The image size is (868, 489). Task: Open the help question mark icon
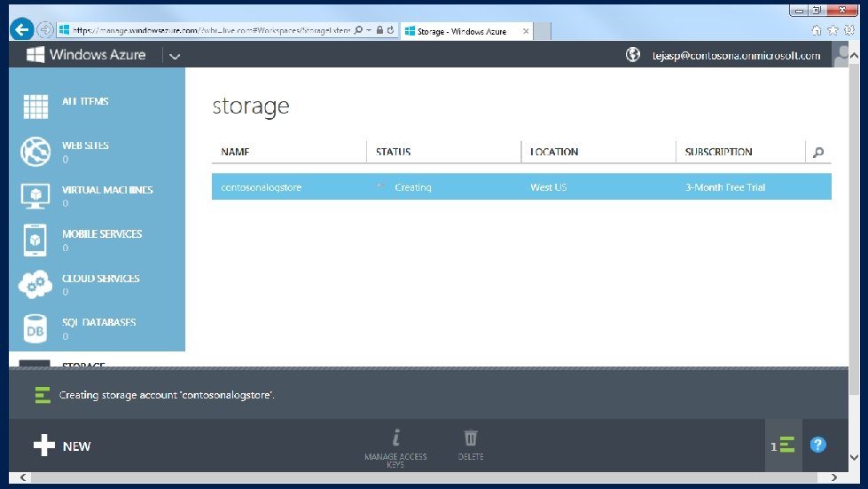tap(817, 445)
